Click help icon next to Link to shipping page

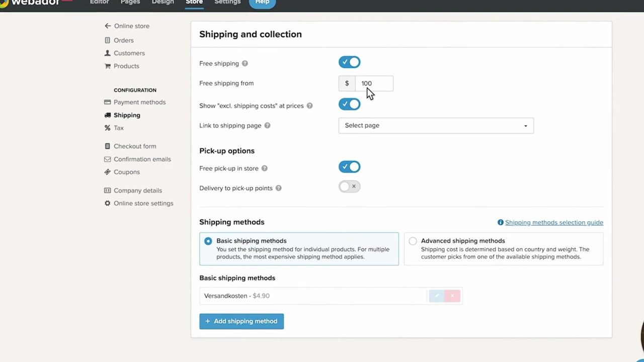tap(267, 125)
